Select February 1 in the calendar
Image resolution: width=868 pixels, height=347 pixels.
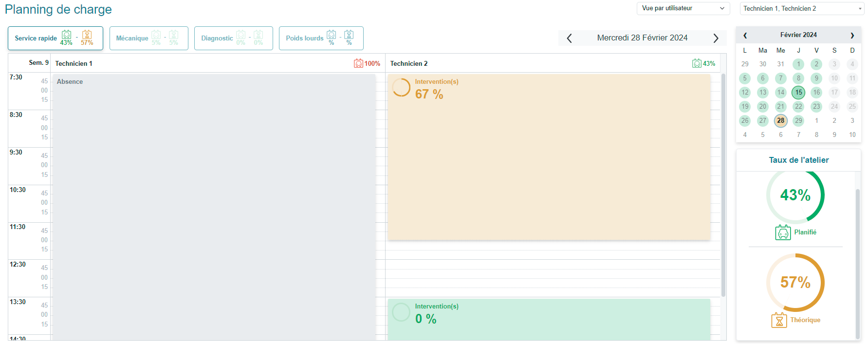[x=798, y=64]
